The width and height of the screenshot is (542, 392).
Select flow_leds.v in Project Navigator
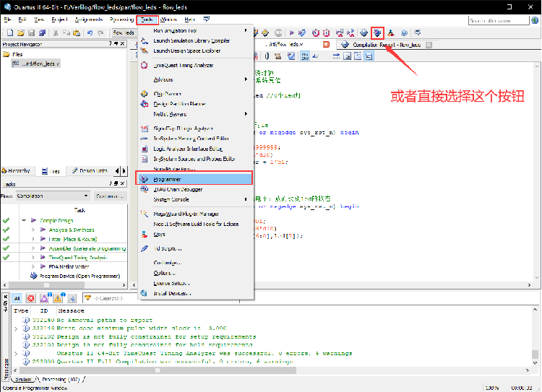click(x=36, y=64)
